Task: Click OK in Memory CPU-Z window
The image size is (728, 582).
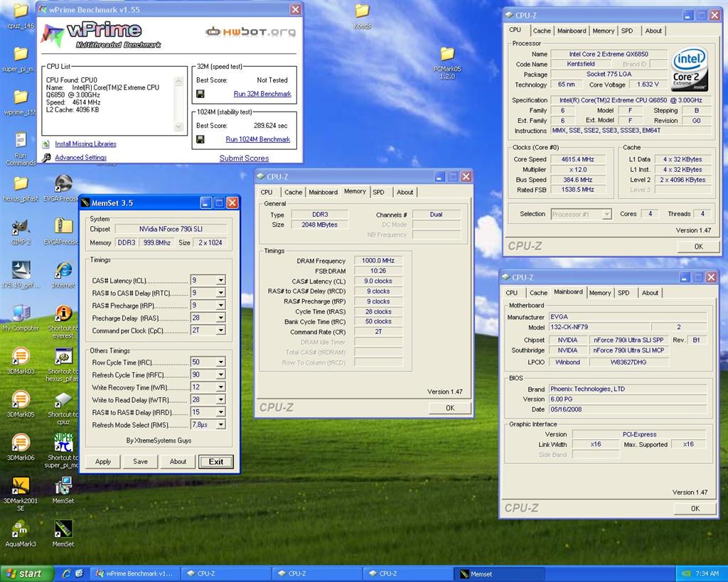Action: click(450, 408)
